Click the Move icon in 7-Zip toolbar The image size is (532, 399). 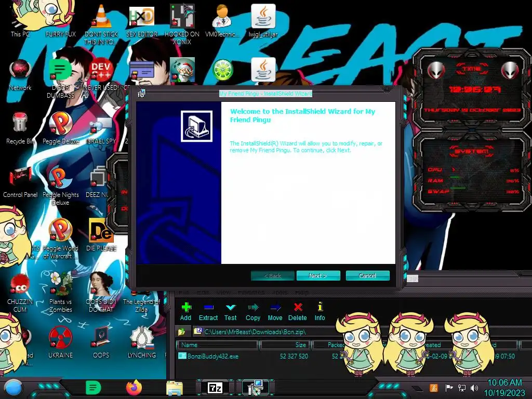[275, 312]
